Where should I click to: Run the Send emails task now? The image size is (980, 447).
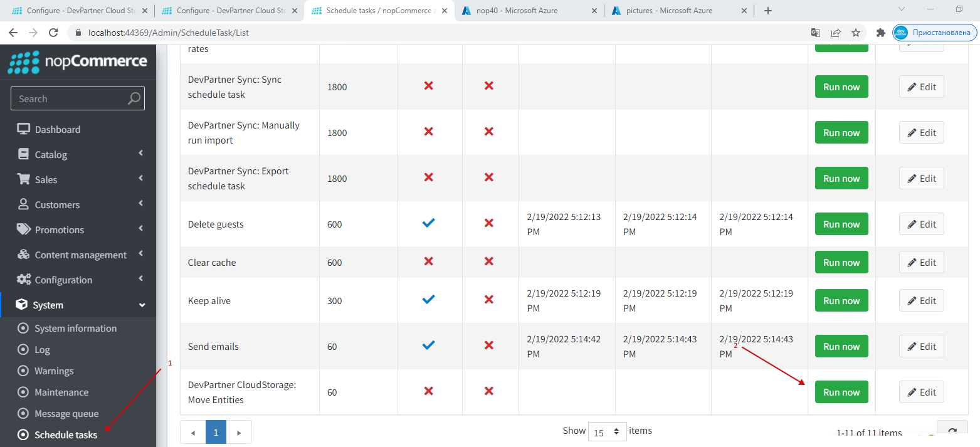pyautogui.click(x=841, y=346)
